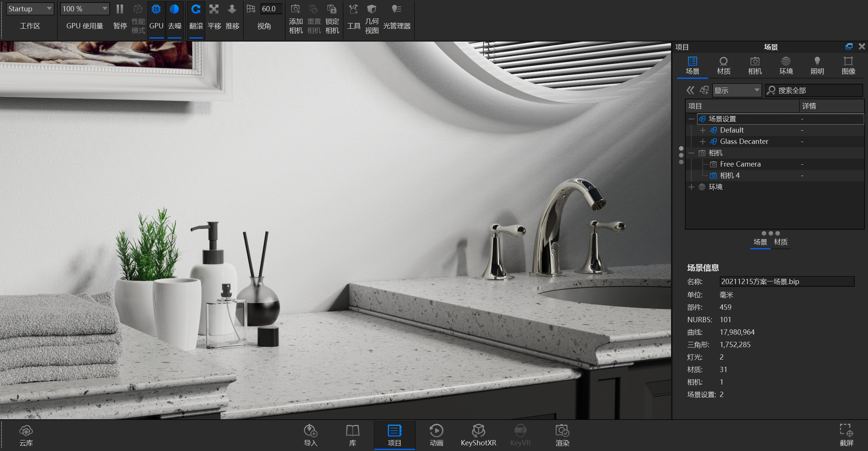Image resolution: width=868 pixels, height=451 pixels.
Task: Expand the Glass Decanter tree node
Action: pos(702,142)
